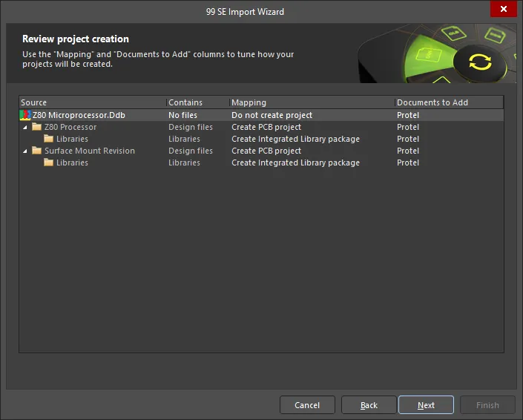Click the Mapping column header

[312, 102]
